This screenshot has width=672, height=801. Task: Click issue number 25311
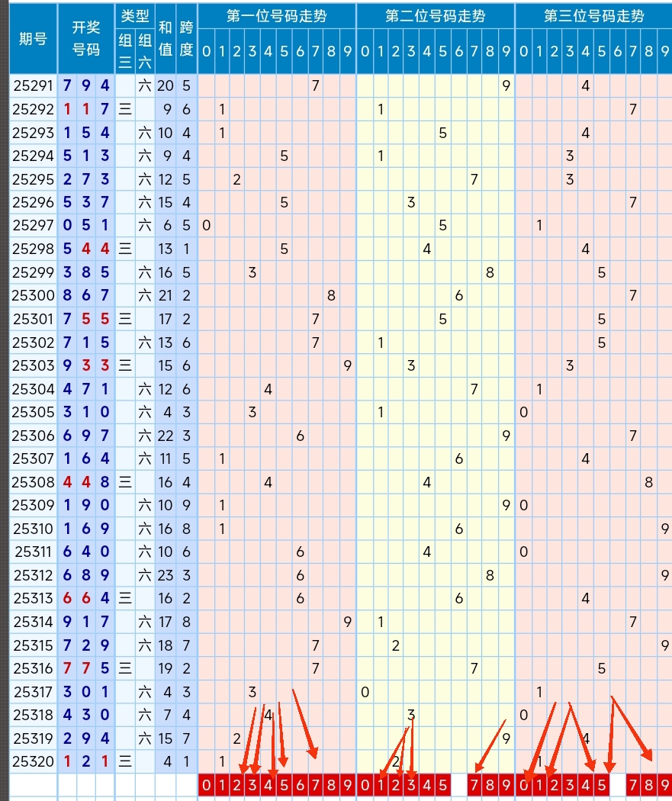coord(34,552)
